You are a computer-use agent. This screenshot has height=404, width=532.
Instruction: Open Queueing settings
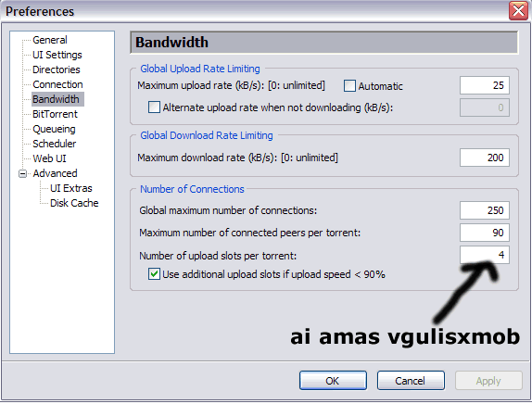click(x=54, y=129)
